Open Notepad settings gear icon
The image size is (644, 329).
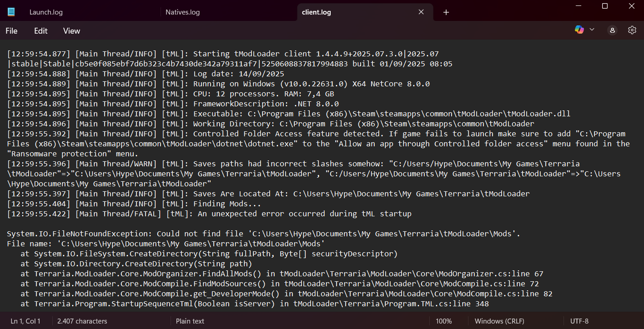click(632, 30)
